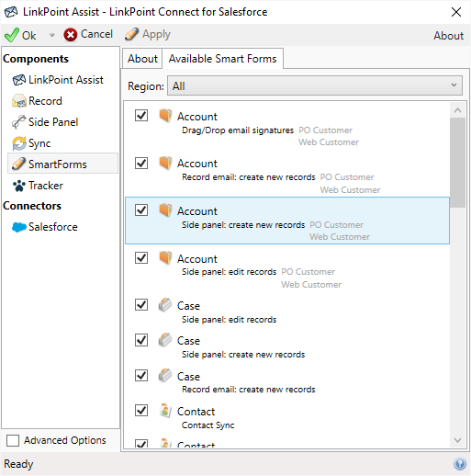Click the Contact Sync form icon
The image size is (471, 476).
(165, 411)
